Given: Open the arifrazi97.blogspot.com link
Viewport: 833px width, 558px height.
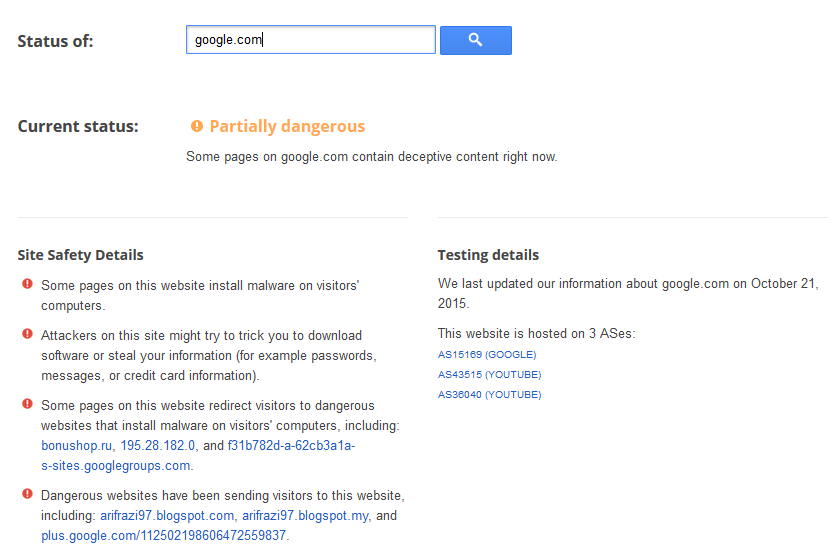Looking at the screenshot, I should (167, 516).
